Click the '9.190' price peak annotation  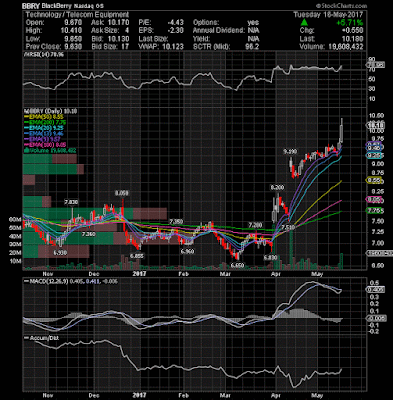[x=290, y=152]
